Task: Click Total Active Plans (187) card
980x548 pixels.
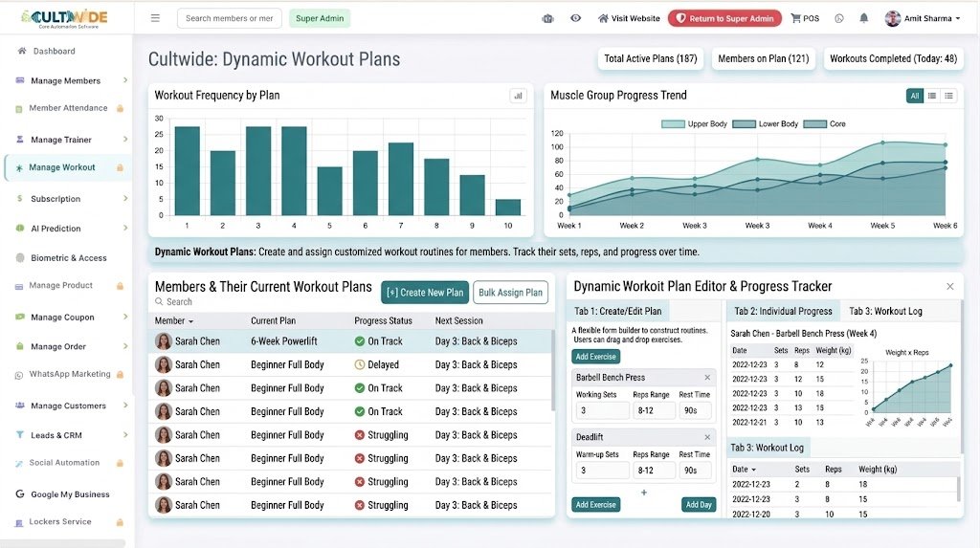Action: coord(650,58)
